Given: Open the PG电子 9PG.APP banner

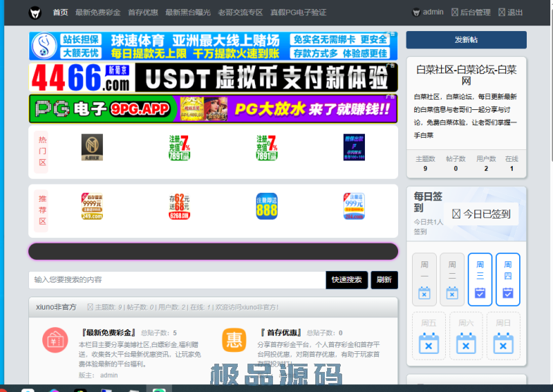Looking at the screenshot, I should (x=214, y=109).
